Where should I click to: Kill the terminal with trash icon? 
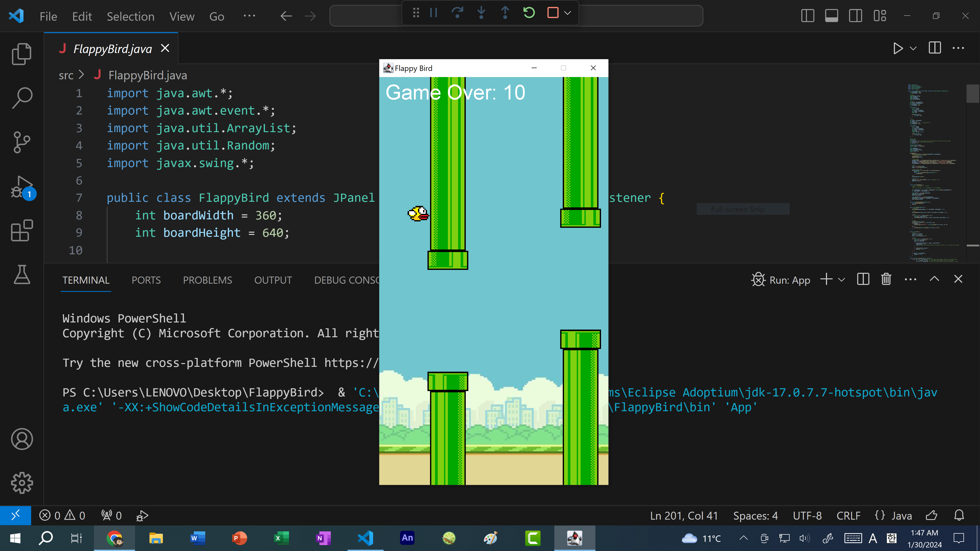pos(886,279)
